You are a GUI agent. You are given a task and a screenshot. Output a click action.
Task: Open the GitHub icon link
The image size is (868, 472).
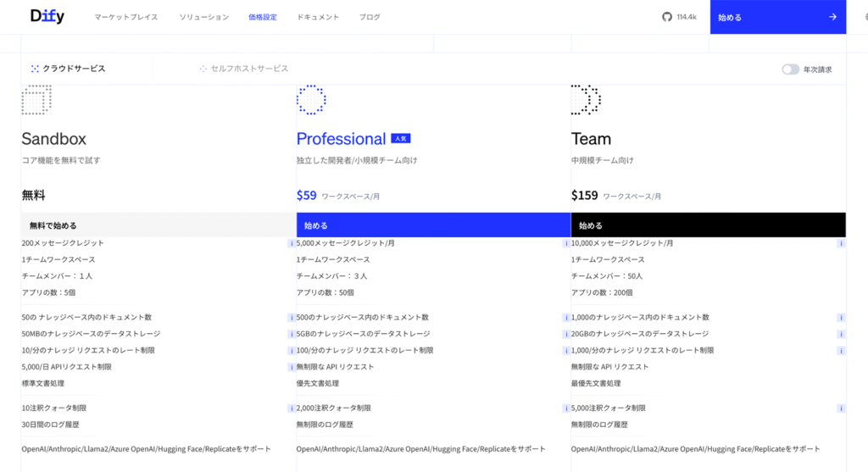click(x=667, y=17)
